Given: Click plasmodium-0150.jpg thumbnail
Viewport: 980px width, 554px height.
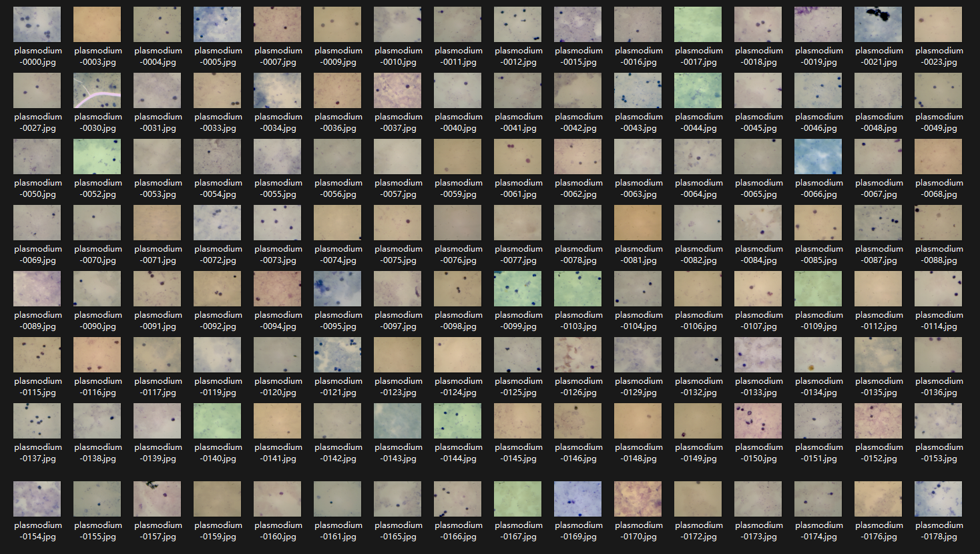Looking at the screenshot, I should pos(758,421).
